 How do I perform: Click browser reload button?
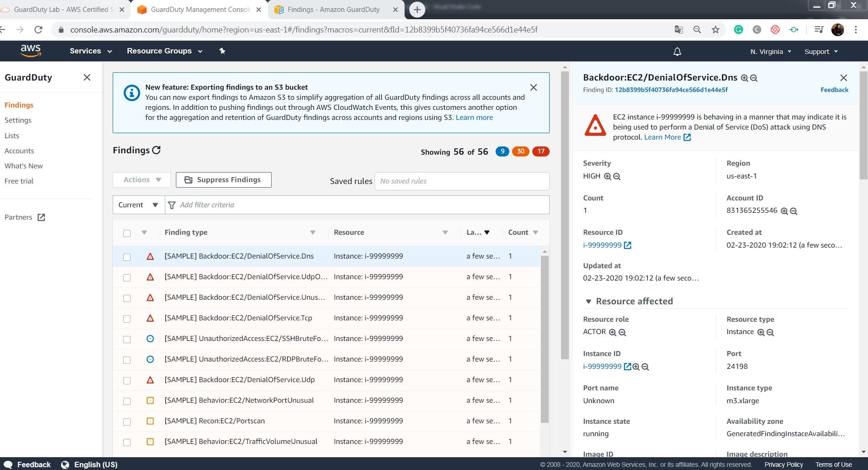[x=38, y=30]
